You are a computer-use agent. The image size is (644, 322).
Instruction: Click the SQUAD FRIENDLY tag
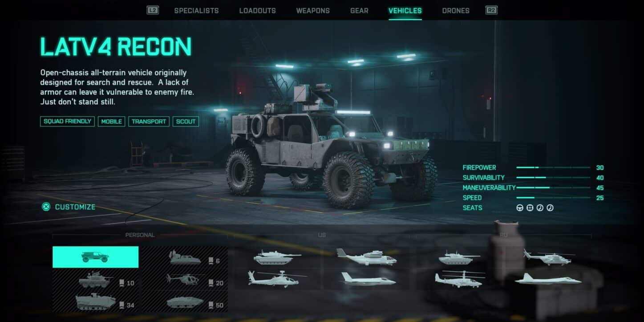click(x=67, y=121)
